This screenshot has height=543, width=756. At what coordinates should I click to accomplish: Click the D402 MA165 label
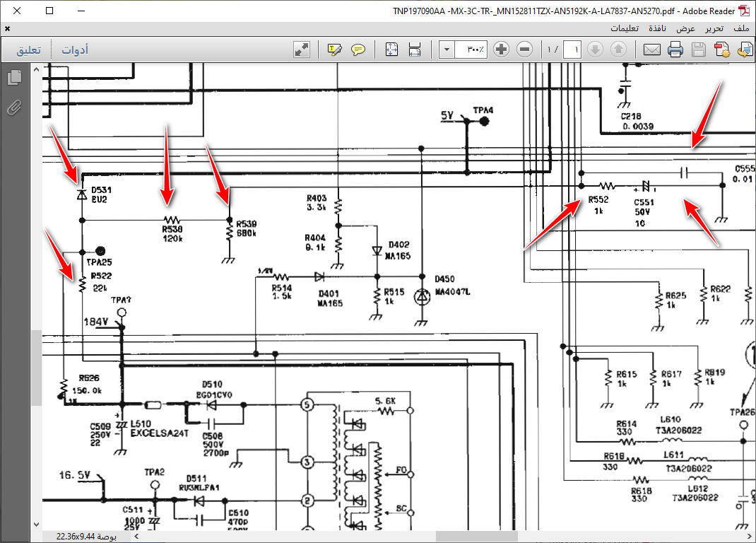click(398, 250)
